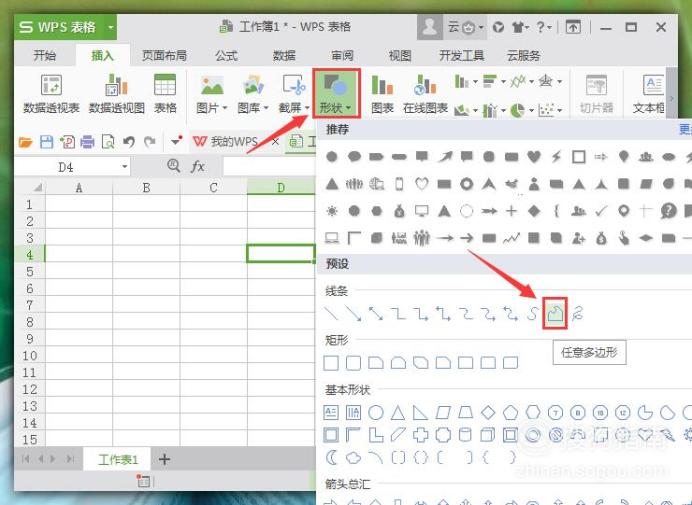Screen dimensions: 692x505
Task: Click the print preview icon
Action: click(108, 142)
